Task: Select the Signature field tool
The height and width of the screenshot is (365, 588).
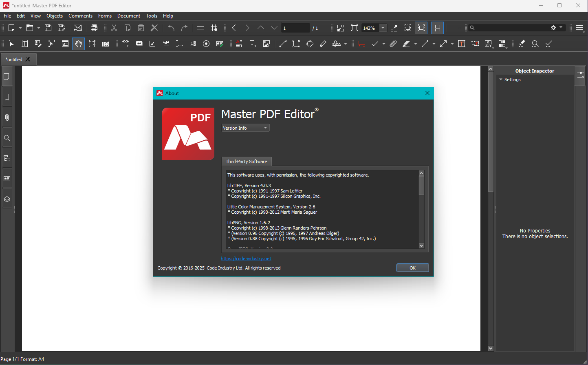Action: click(x=220, y=44)
